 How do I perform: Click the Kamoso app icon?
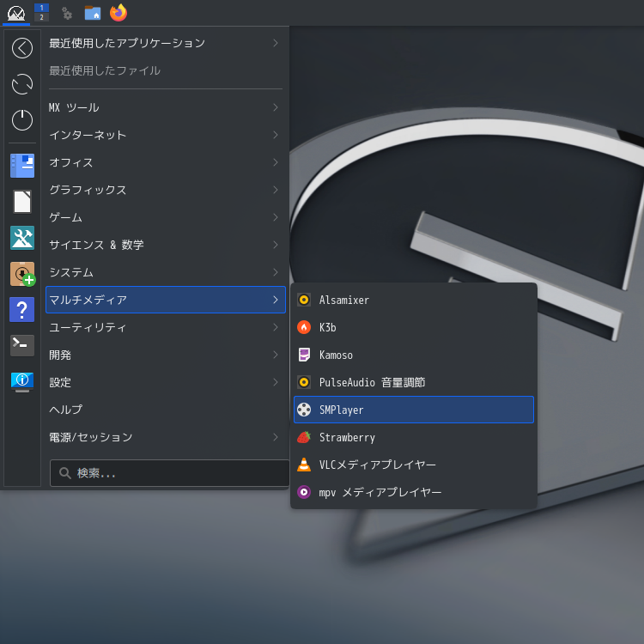pos(304,355)
